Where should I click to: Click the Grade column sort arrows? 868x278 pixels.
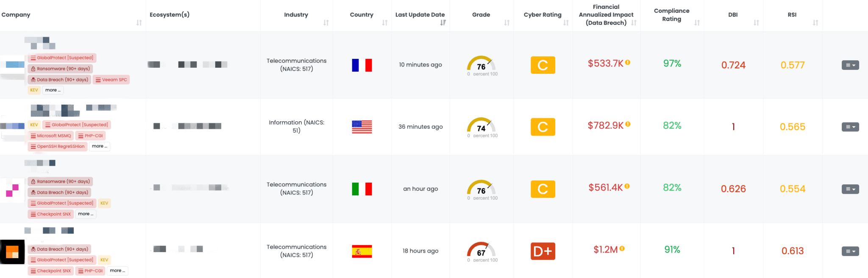[507, 23]
